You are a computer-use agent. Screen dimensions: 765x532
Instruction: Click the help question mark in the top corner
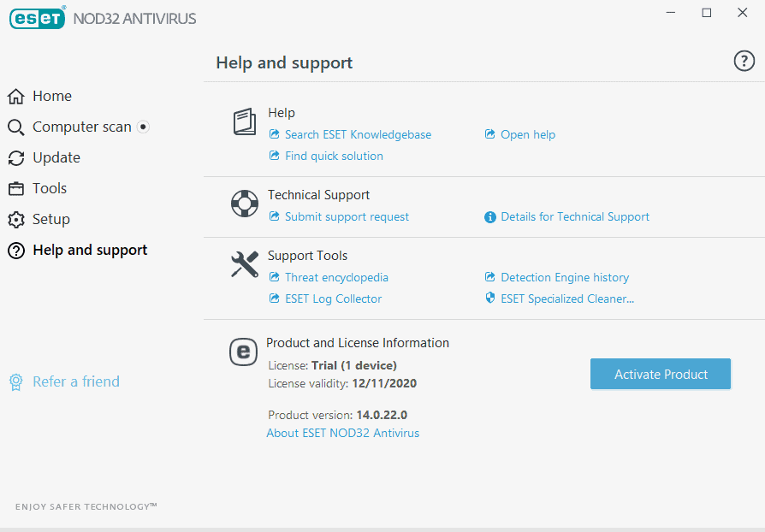pyautogui.click(x=744, y=61)
